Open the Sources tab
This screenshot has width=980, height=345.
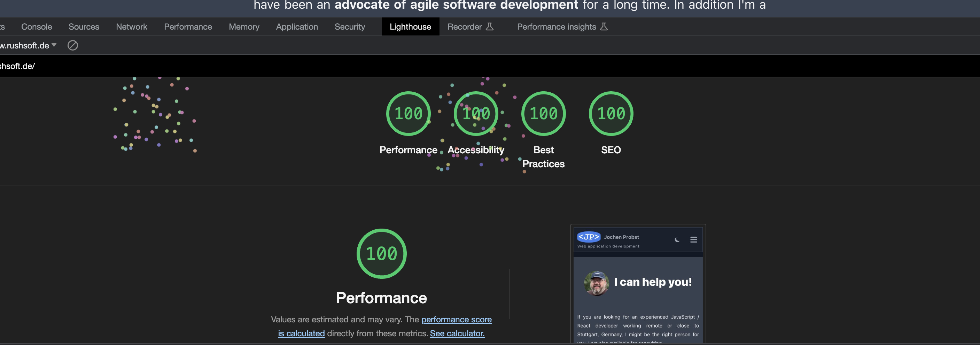(84, 26)
